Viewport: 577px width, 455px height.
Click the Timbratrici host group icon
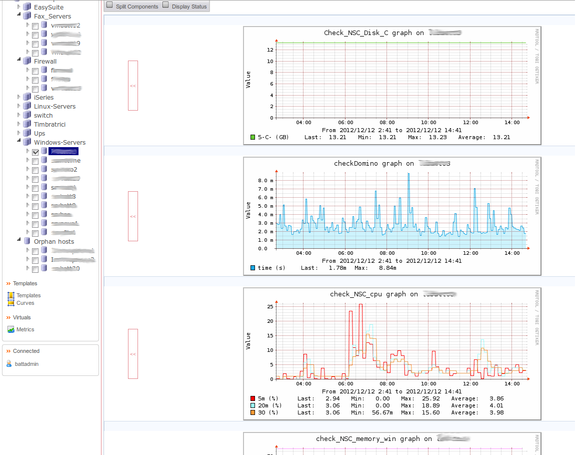[x=27, y=124]
